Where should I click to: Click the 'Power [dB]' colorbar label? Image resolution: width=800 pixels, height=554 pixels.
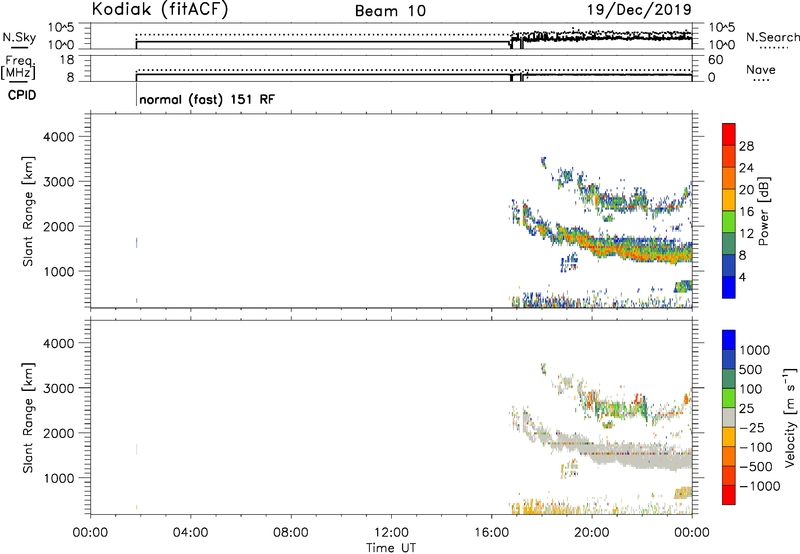(763, 211)
